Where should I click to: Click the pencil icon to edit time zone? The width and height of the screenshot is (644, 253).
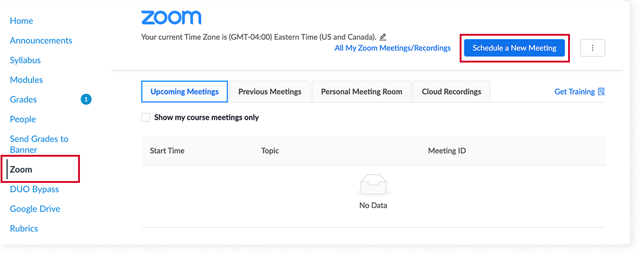pyautogui.click(x=383, y=37)
